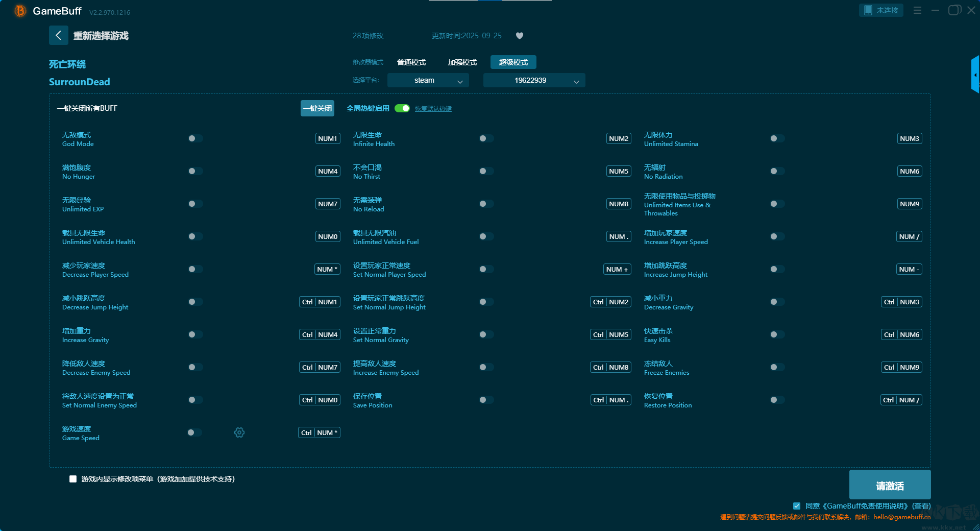980x531 pixels.
Task: Enable the God Mode toggle
Action: 195,138
